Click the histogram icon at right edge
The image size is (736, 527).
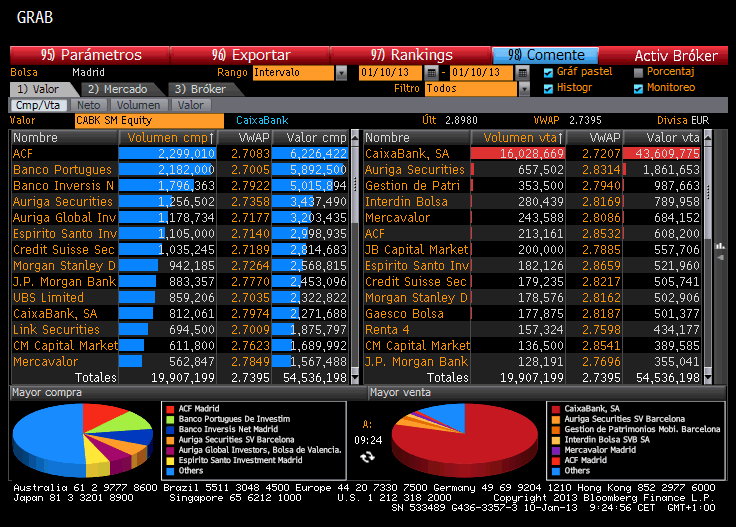720,246
